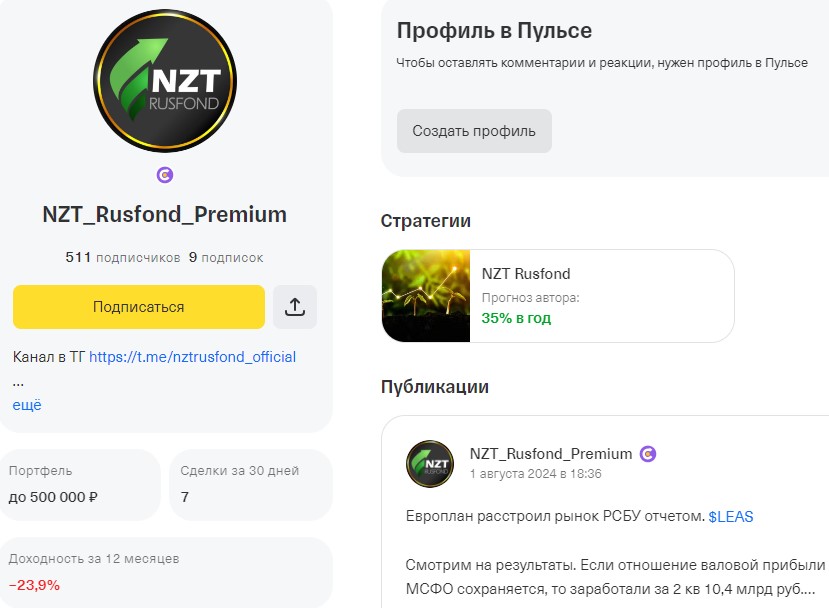Click the NZT_Rusfond_Premium author name in the post
Screen dimensions: 829x608
point(551,454)
